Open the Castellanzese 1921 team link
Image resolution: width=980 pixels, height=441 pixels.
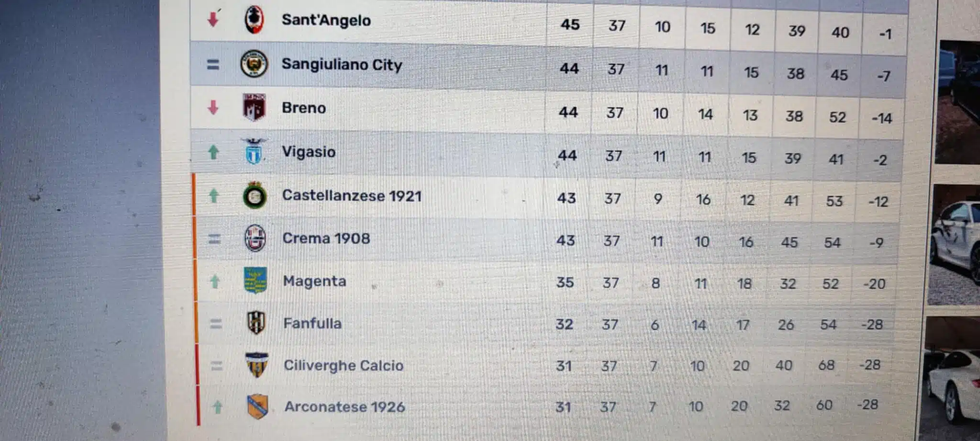click(352, 196)
